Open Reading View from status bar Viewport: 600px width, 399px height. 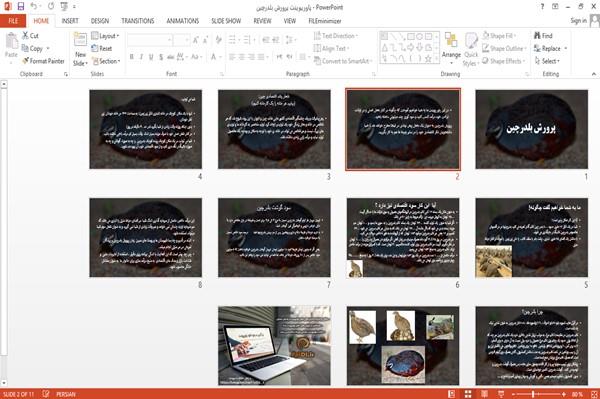pos(484,394)
